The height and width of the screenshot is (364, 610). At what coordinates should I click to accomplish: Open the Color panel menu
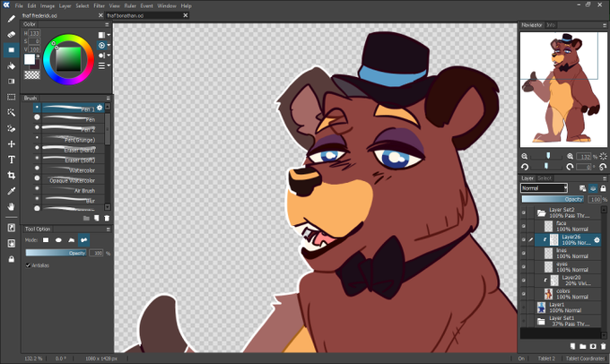107,24
